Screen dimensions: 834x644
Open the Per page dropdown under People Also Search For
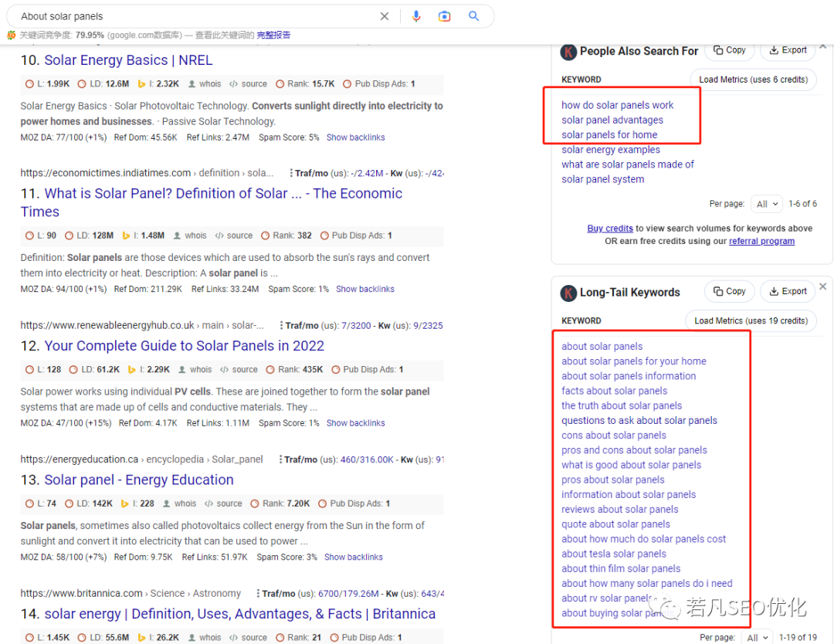(x=767, y=204)
